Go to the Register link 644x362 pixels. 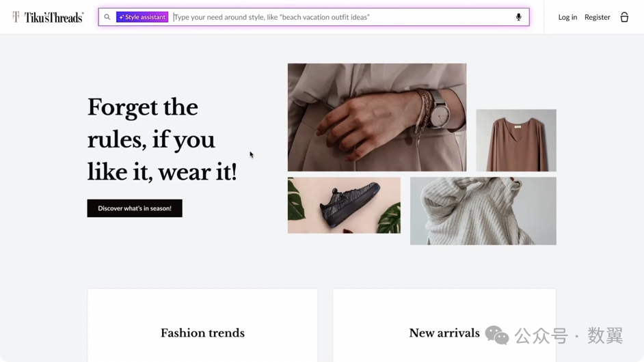[x=597, y=17]
